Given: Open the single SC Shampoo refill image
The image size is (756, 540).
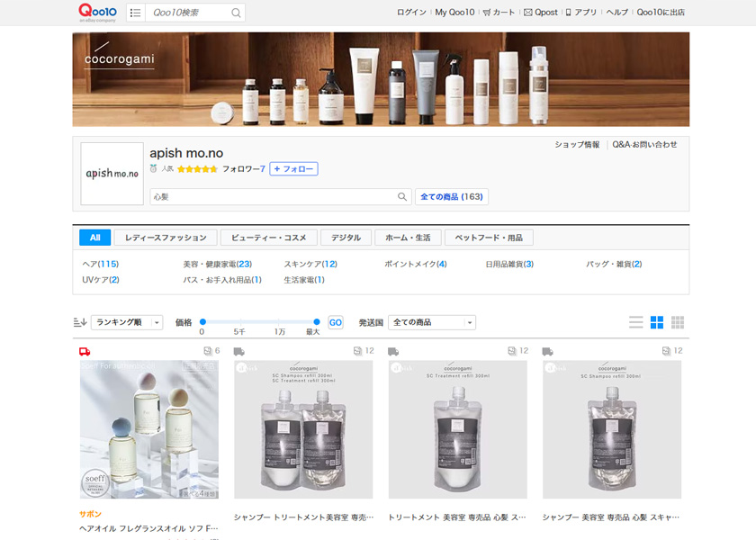Looking at the screenshot, I should pos(612,429).
